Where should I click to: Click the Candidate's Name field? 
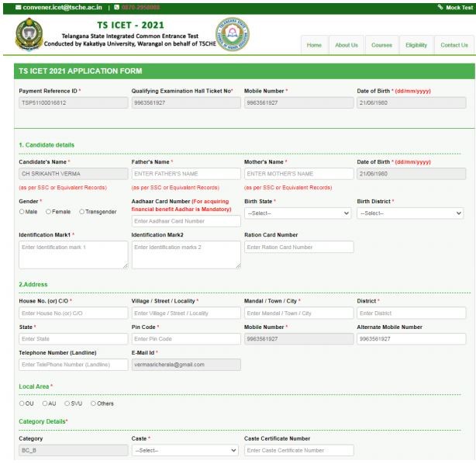click(x=74, y=174)
